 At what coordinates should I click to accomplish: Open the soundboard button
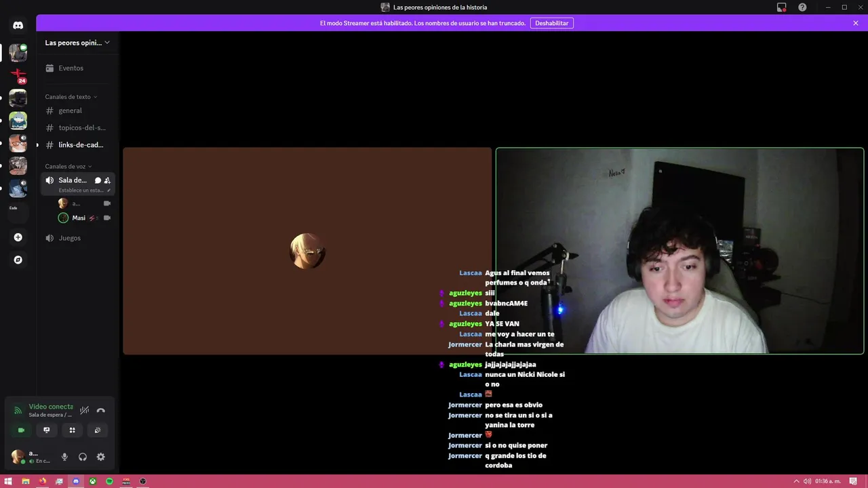[x=98, y=430]
